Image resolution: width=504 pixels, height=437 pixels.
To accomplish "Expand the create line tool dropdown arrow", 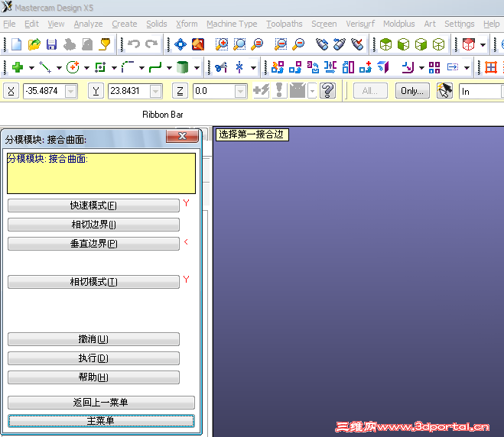I will [x=59, y=68].
